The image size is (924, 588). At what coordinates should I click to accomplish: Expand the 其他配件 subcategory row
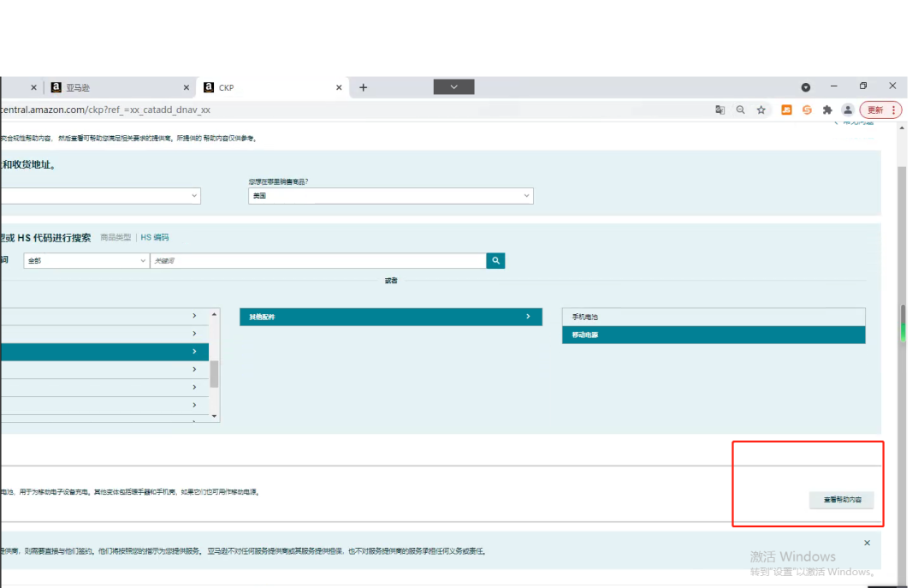391,317
